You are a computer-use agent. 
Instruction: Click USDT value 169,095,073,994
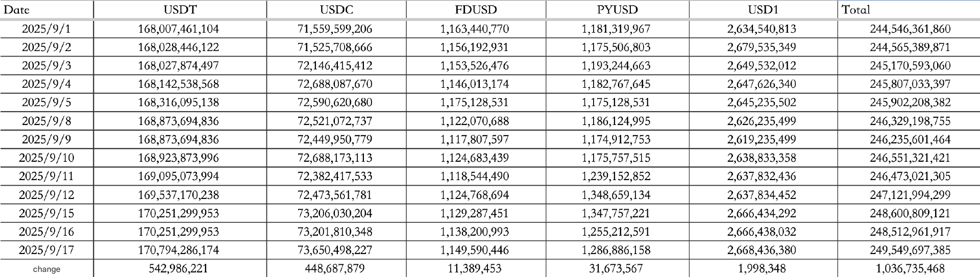[179, 177]
